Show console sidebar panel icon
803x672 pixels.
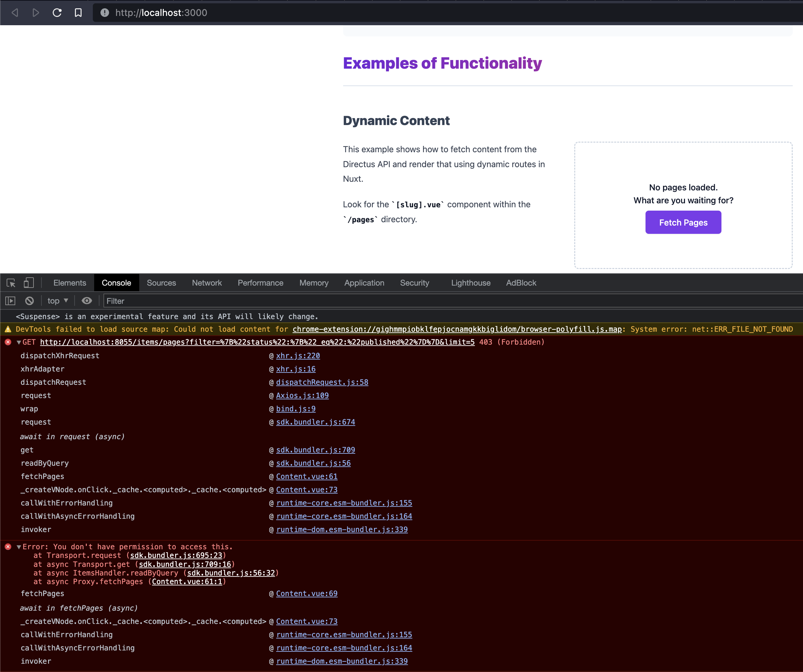[x=10, y=301]
